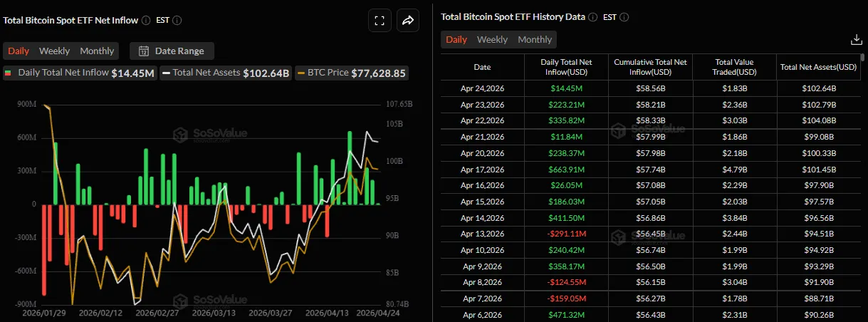Click the Daily Total Net Inflow(USD) column header
This screenshot has width=868, height=322.
point(566,67)
